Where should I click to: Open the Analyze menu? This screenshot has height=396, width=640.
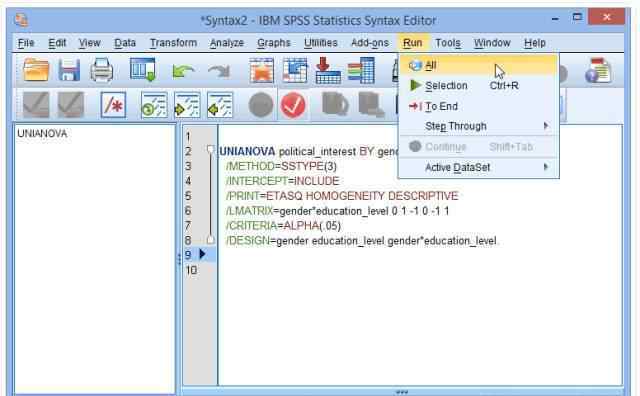point(227,43)
